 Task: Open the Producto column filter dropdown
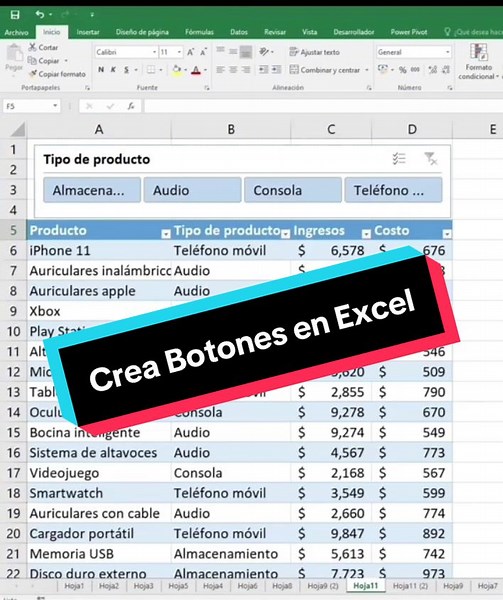[x=166, y=234]
